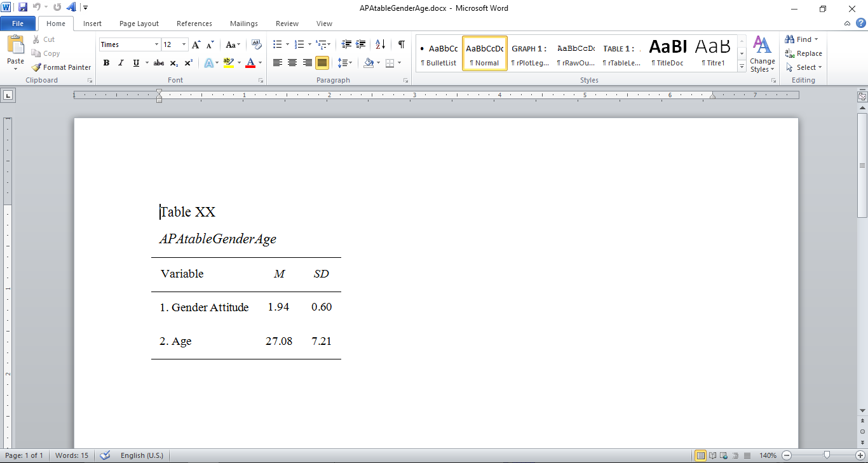Open the Page Layout tab

[x=139, y=23]
